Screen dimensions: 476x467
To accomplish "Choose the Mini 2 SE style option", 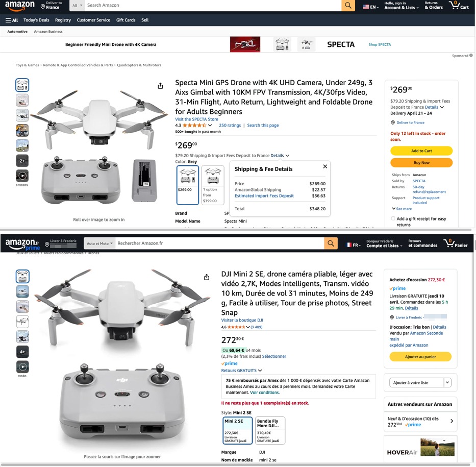I will 237,431.
